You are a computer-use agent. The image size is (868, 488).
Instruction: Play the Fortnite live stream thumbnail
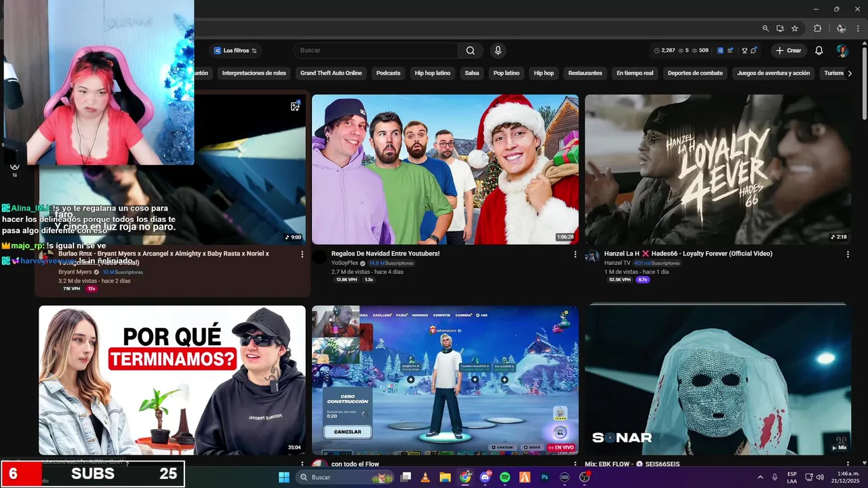pyautogui.click(x=445, y=380)
